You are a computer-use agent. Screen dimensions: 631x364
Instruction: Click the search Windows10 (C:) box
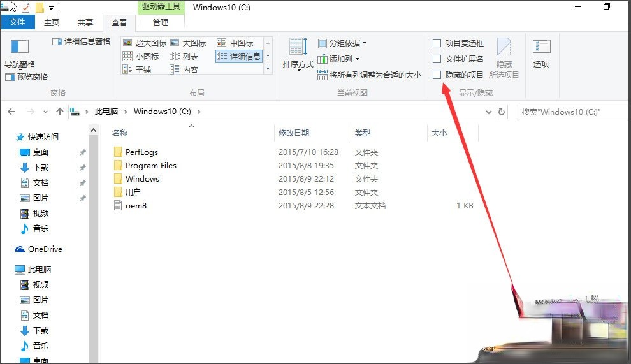coord(573,112)
